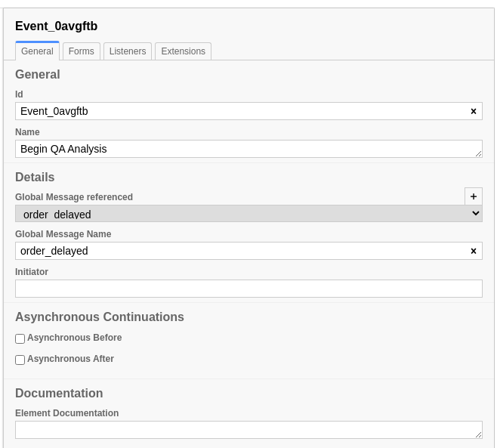Focus the Global Message Name input field

pos(248,251)
